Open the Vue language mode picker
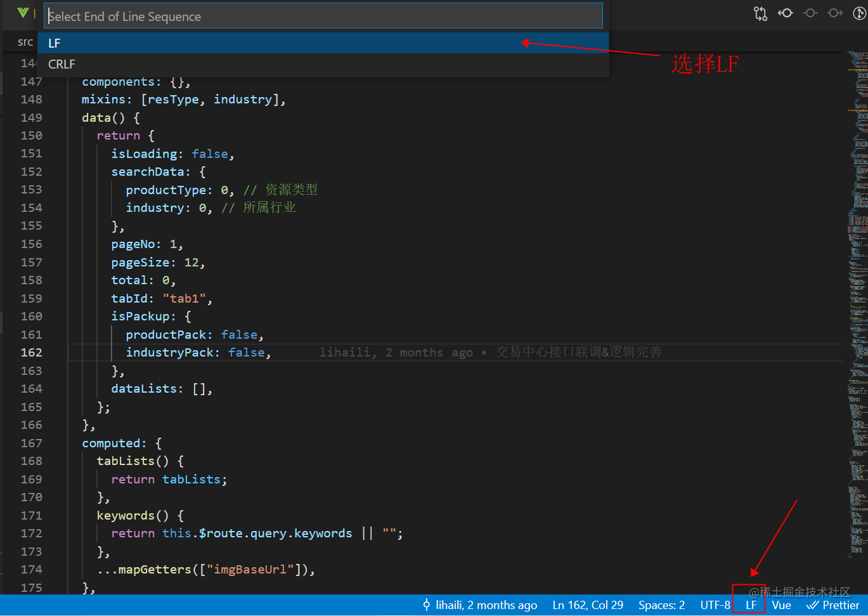Viewport: 868px width, 616px height. (781, 605)
